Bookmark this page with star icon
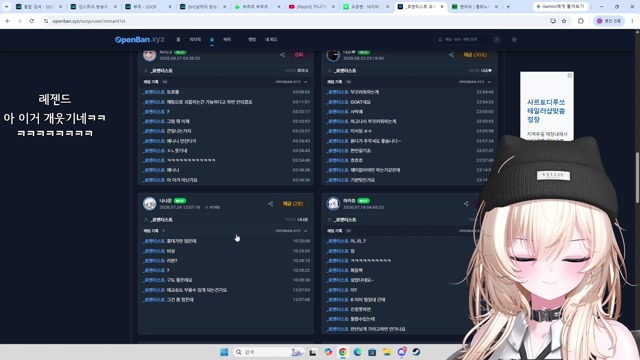Viewport: 640px width, 360px height. coord(564,21)
